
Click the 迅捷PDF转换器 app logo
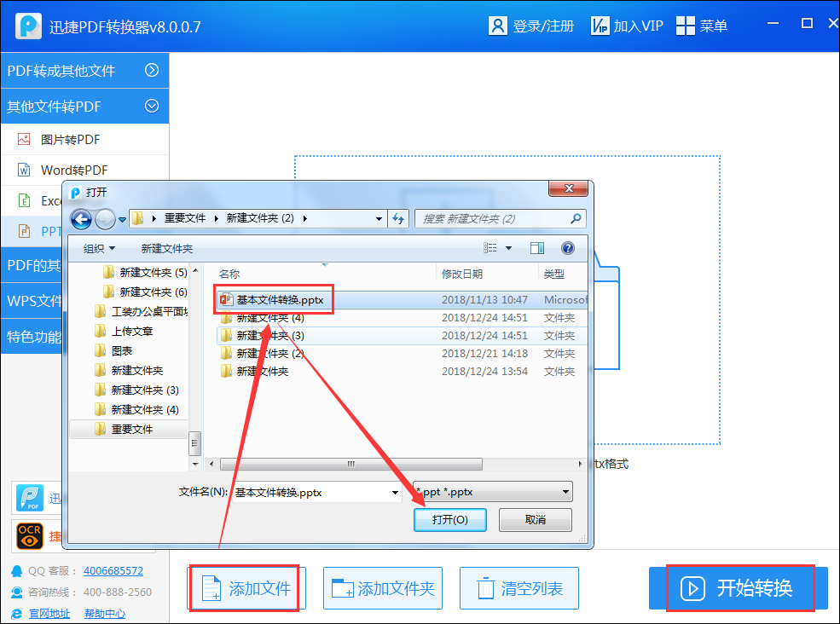[x=28, y=26]
